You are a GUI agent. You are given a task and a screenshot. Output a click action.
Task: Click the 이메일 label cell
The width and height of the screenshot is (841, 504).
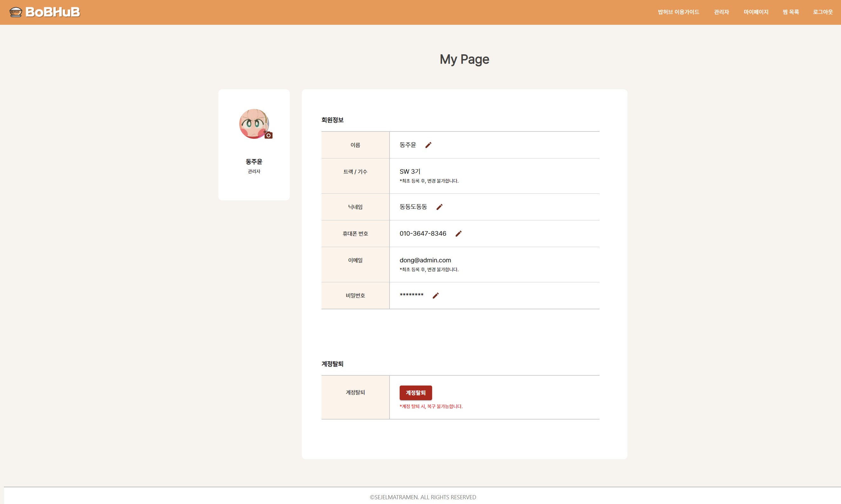click(355, 265)
